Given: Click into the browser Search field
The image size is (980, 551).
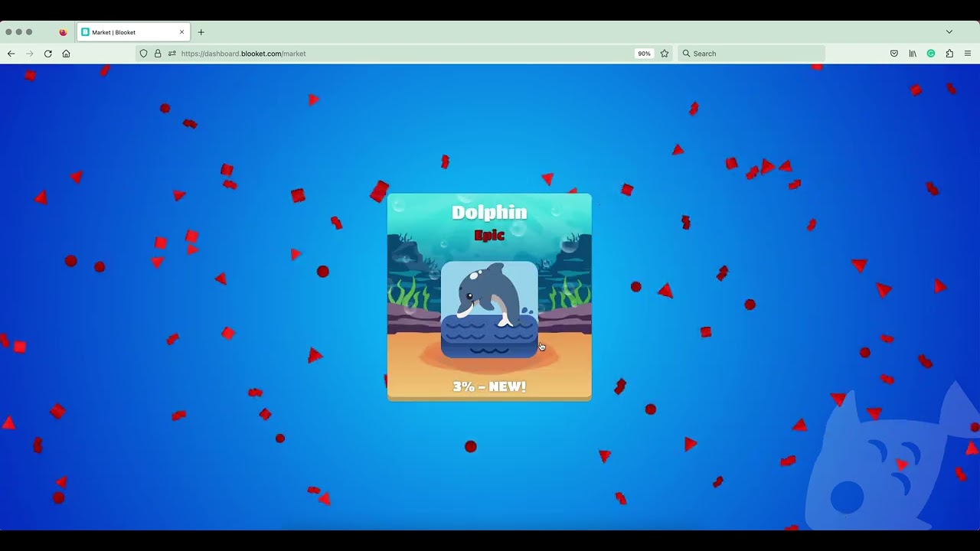Looking at the screenshot, I should pyautogui.click(x=751, y=54).
